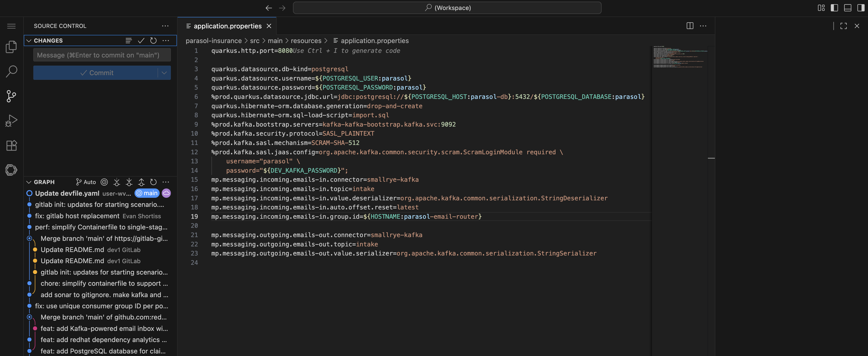Click Fetch icon in Graph toolbar
Screen dimensions: 868x356
[117, 182]
